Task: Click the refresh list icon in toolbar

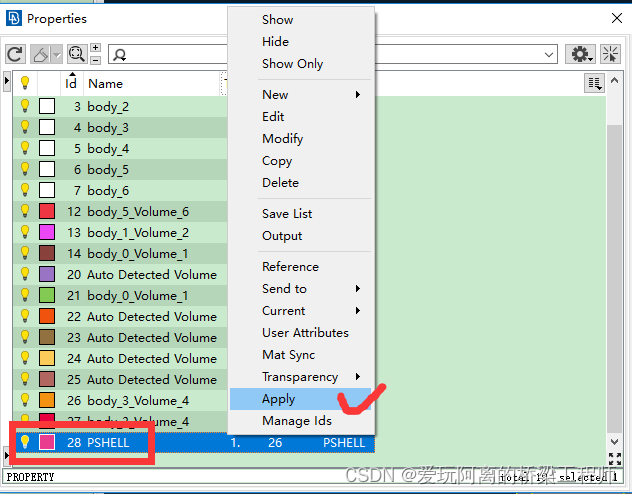Action: (15, 54)
